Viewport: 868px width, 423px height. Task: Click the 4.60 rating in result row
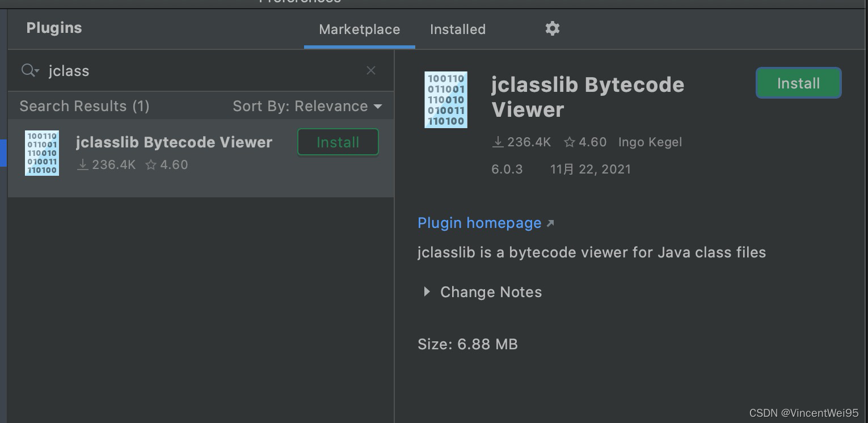click(x=167, y=165)
